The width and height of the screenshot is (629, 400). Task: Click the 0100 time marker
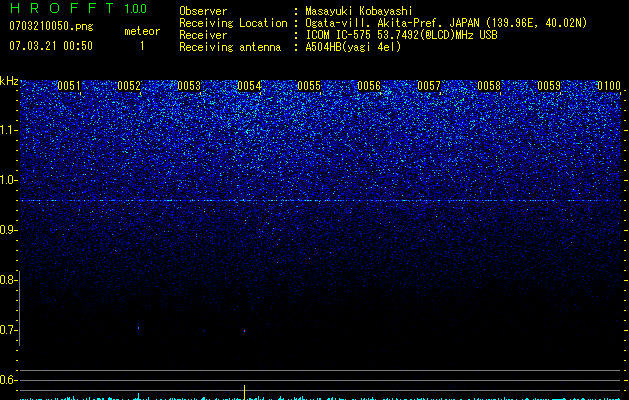pos(609,86)
